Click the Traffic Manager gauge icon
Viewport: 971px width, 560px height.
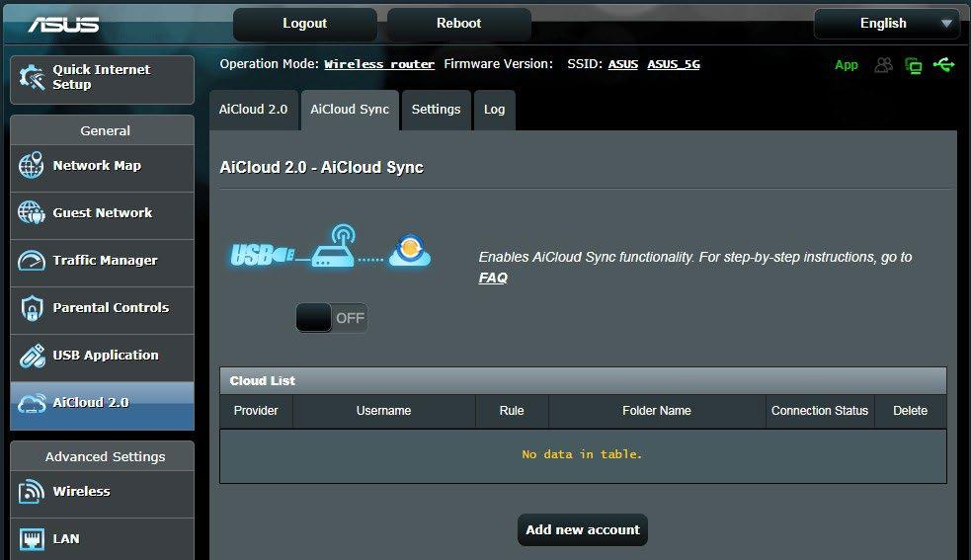[32, 260]
